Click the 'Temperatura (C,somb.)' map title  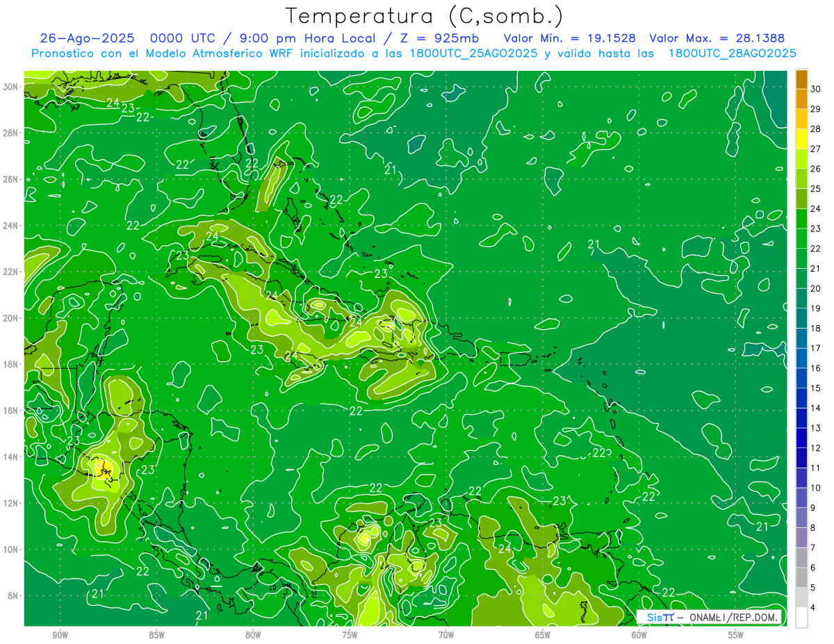[425, 16]
